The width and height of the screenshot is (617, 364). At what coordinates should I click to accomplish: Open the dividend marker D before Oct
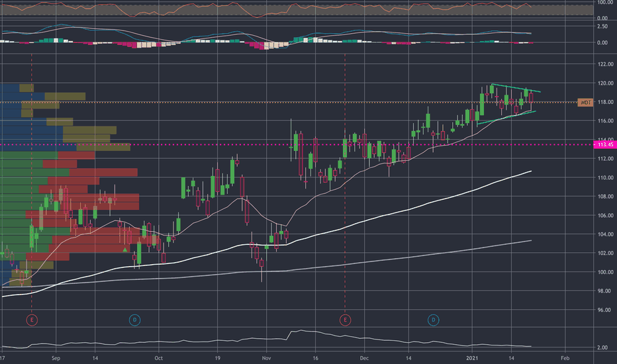[134, 320]
